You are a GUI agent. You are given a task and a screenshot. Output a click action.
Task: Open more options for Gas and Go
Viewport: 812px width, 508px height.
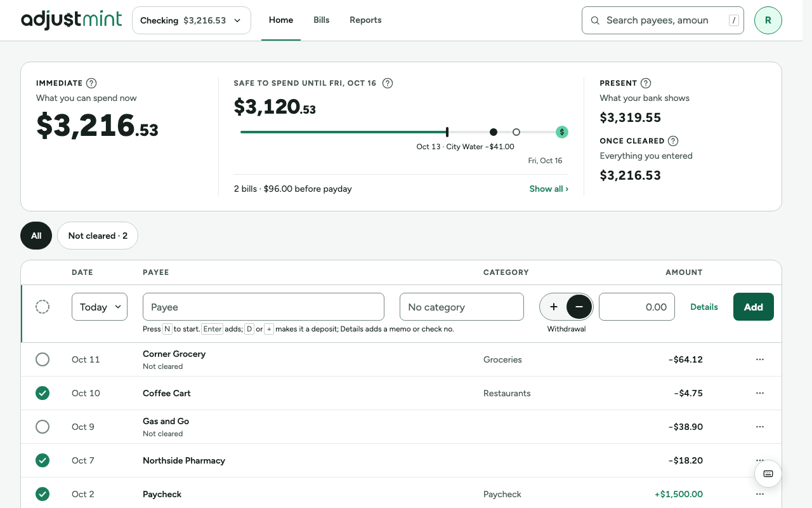coord(760,427)
